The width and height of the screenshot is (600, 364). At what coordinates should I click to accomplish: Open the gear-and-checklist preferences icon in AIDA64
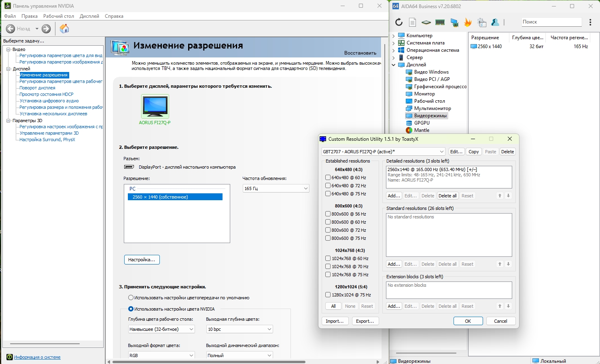click(482, 22)
